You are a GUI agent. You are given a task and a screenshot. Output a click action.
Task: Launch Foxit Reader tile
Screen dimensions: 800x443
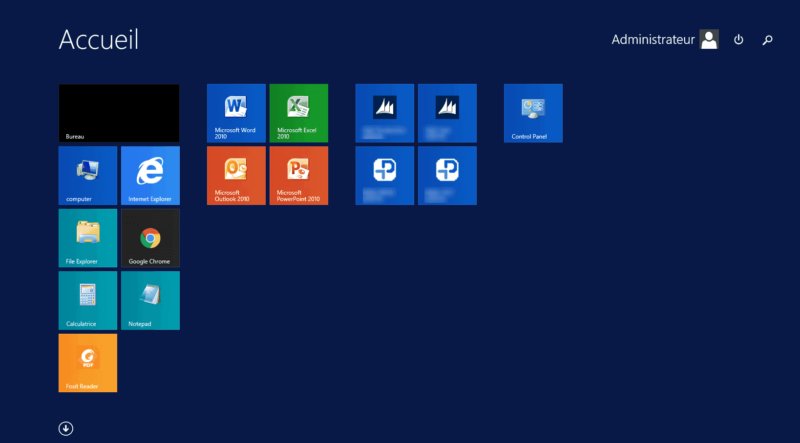tap(88, 363)
